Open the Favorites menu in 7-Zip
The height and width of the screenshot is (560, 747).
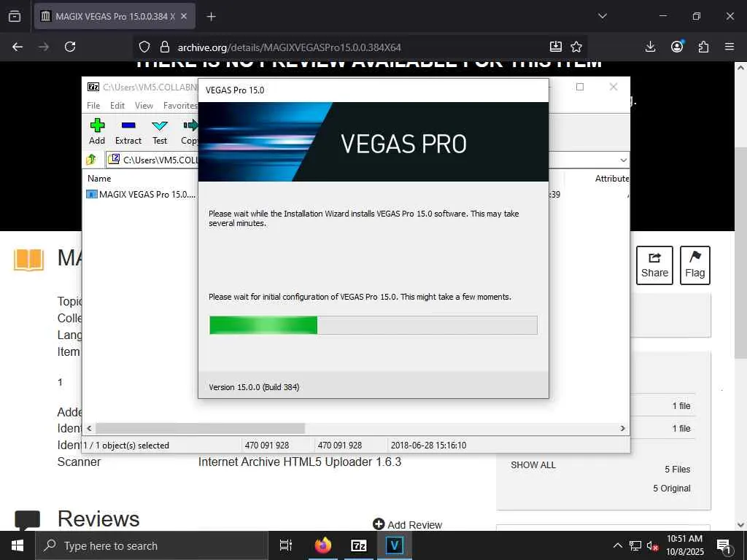coord(180,106)
